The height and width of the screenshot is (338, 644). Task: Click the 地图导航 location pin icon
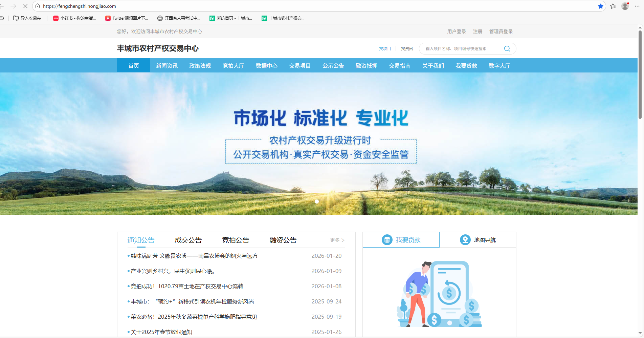pos(465,240)
